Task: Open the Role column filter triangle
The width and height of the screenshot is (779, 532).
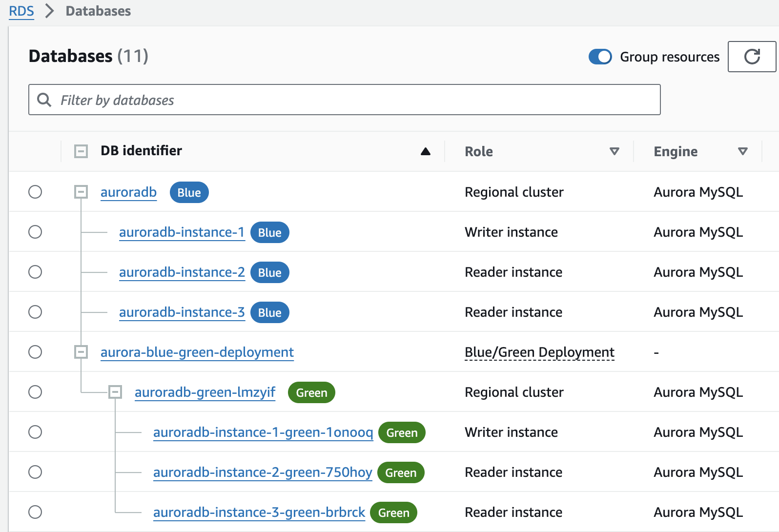Action: [615, 151]
